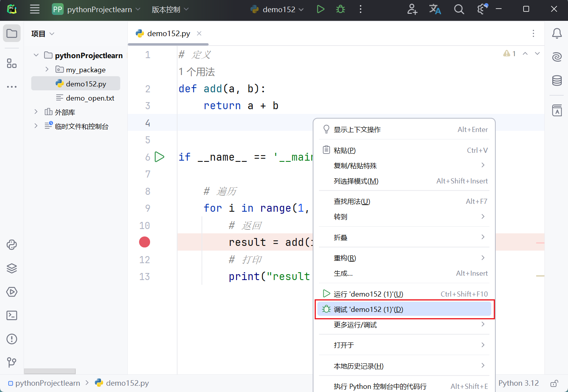
Task: Show more tool windows ellipsis
Action: click(x=12, y=86)
